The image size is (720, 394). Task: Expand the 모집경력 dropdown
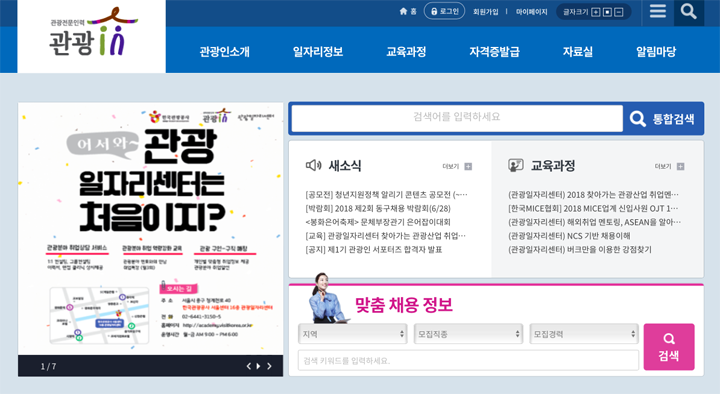(x=584, y=334)
